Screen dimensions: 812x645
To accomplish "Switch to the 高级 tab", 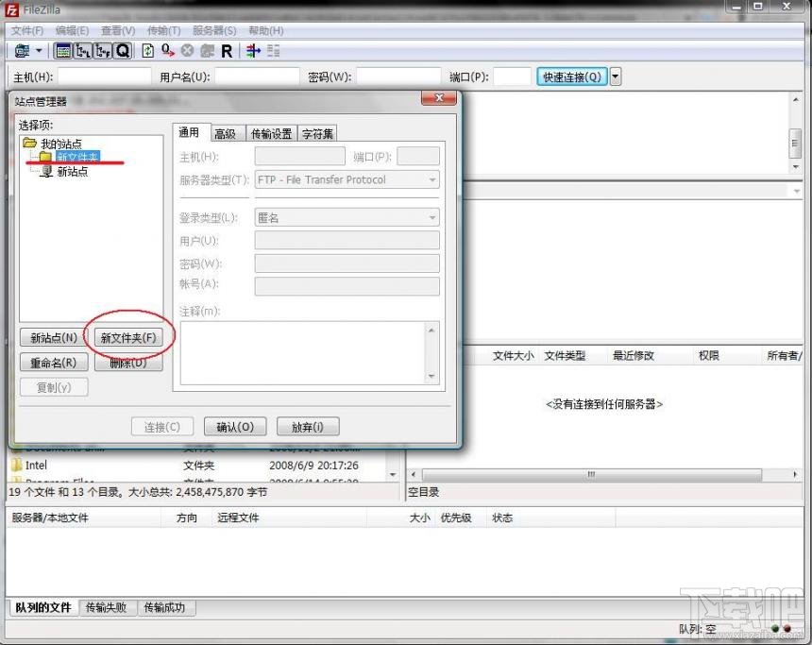I will (x=226, y=134).
